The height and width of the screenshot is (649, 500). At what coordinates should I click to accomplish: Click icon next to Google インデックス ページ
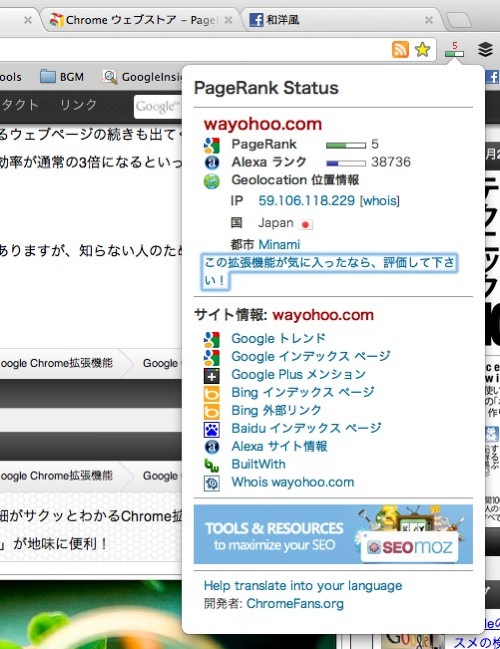(212, 357)
